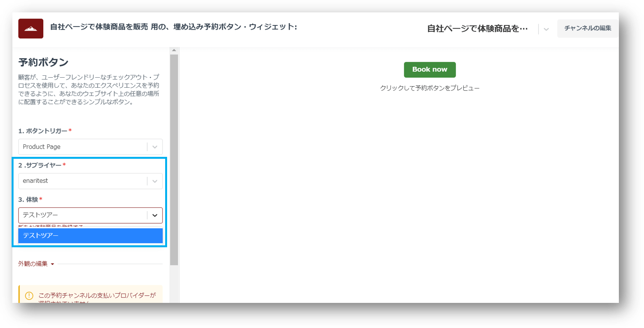Open the 体験 combo box showing テストツアー
Image resolution: width=644 pixels, height=328 pixels.
point(82,215)
